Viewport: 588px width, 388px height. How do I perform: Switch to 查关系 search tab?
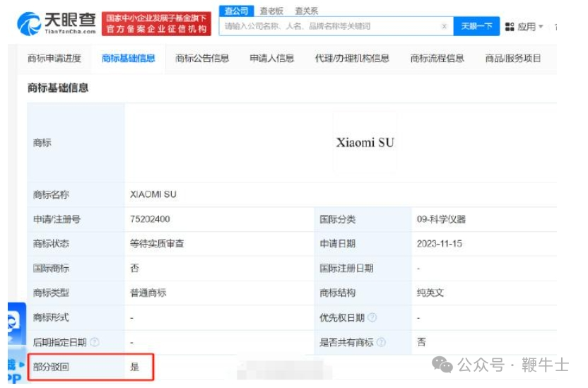point(306,11)
